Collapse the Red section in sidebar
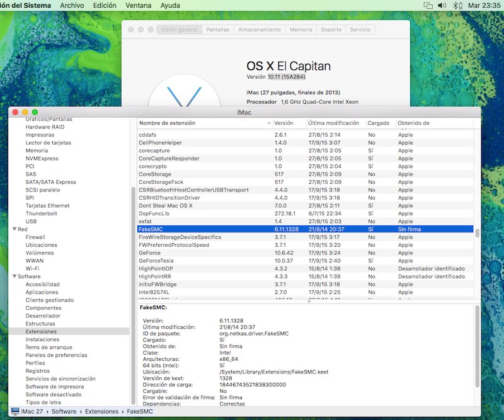The height and width of the screenshot is (420, 504). (x=14, y=229)
